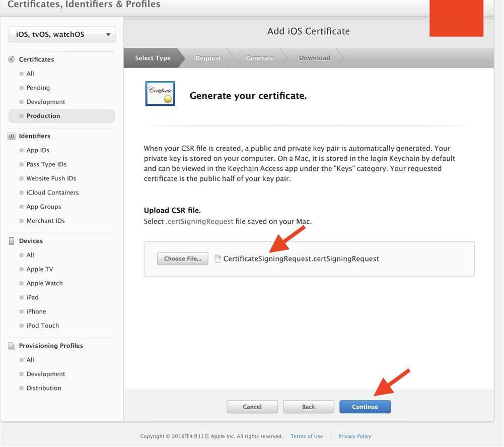Go to the Select Type step

coord(153,58)
